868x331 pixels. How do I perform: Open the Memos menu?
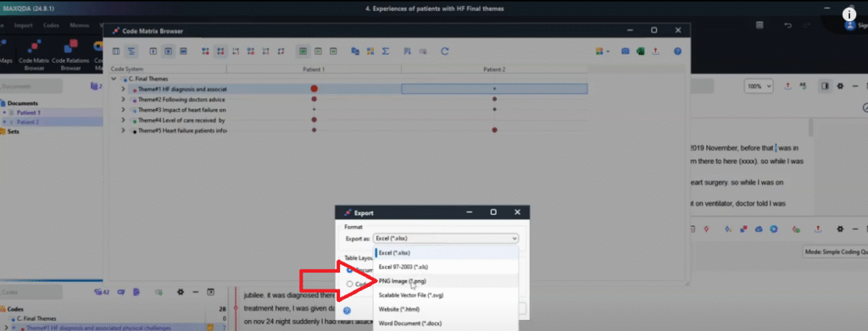[79, 25]
